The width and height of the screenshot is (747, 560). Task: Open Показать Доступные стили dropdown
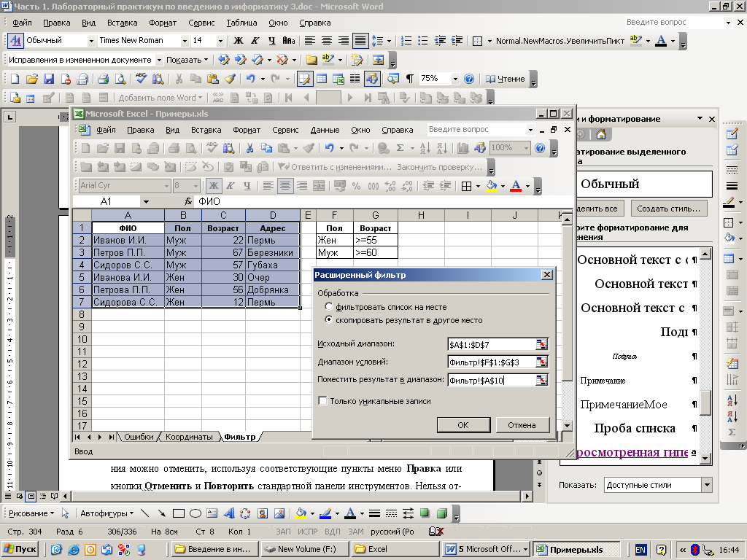707,485
